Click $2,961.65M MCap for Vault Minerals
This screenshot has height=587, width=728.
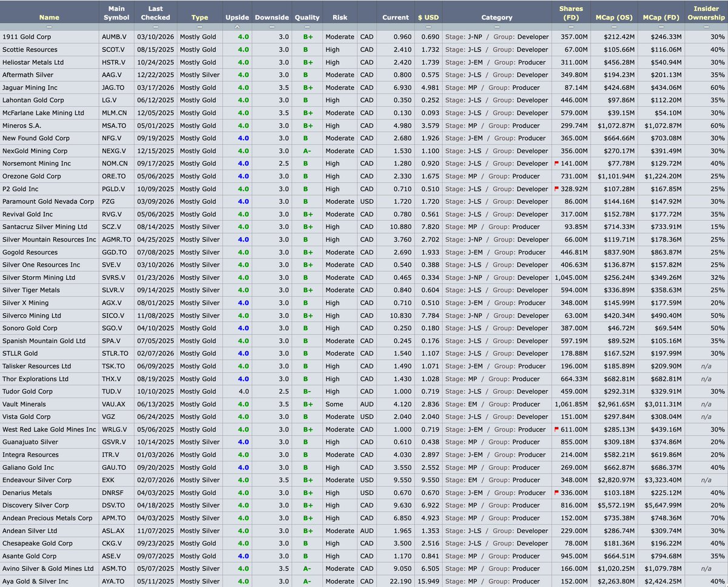(616, 404)
